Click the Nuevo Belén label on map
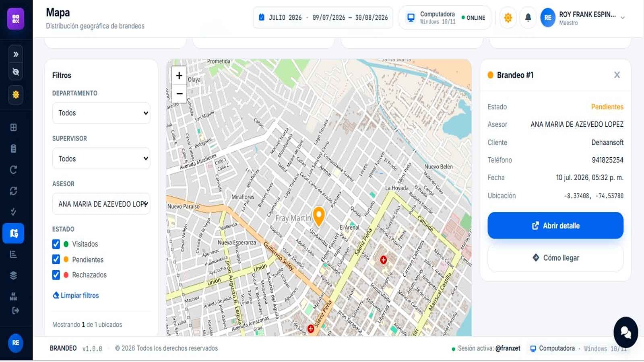Viewport: 644px width, 362px height. (x=438, y=167)
